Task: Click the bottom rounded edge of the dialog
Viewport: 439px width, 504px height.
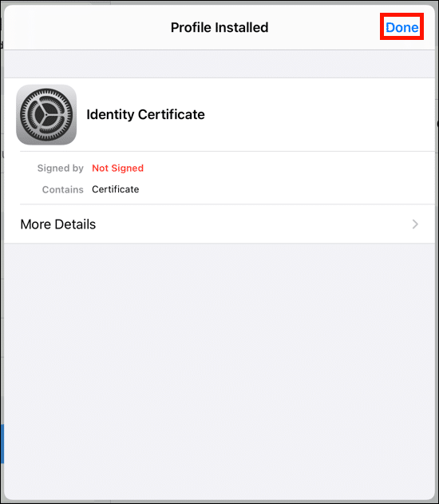Action: pos(219,498)
